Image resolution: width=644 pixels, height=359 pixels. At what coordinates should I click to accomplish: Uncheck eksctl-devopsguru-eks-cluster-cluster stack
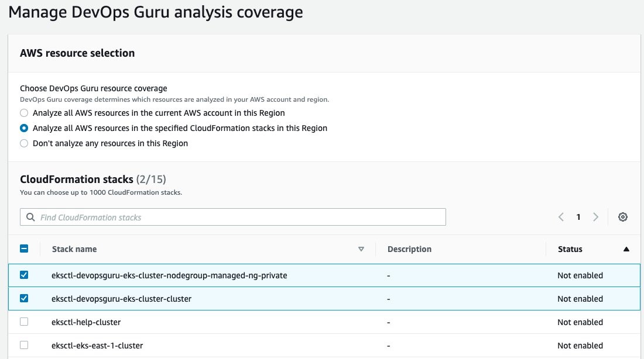click(24, 298)
